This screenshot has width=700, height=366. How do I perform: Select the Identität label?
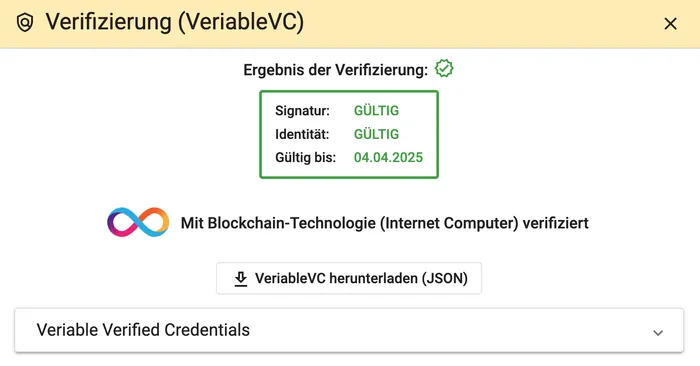click(x=302, y=134)
